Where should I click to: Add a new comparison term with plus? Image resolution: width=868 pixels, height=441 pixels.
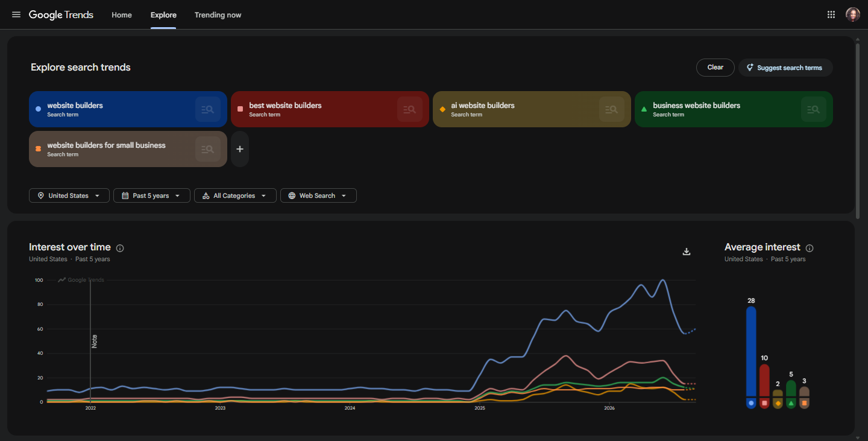tap(240, 149)
